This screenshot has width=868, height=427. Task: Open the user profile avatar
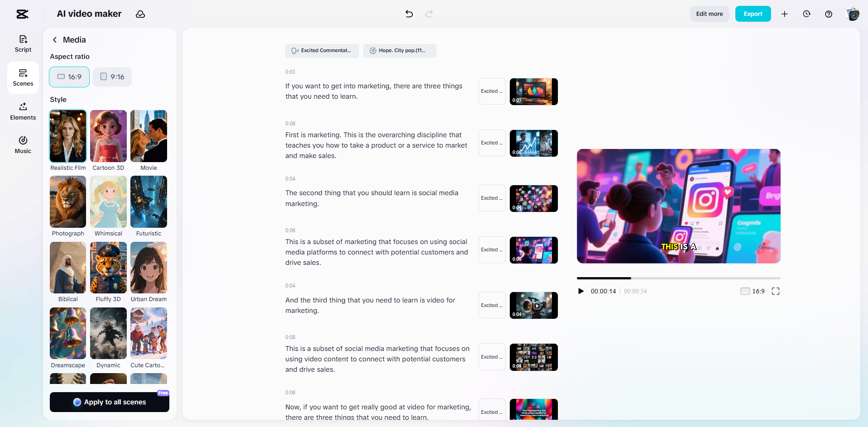tap(853, 14)
